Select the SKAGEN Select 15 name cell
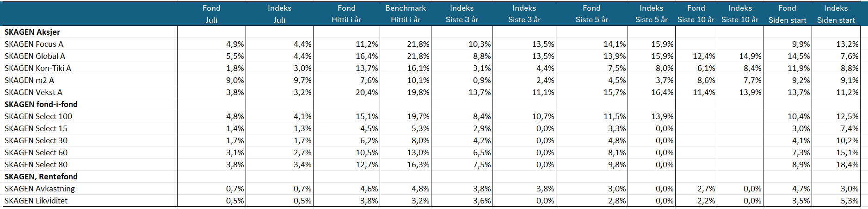Image resolution: width=868 pixels, height=209 pixels. pyautogui.click(x=36, y=128)
